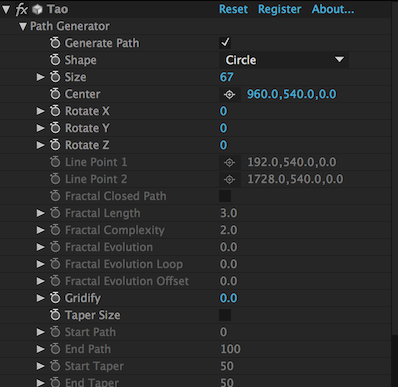The image size is (398, 387).
Task: Toggle stopwatch for Taper Size
Action: click(x=55, y=315)
